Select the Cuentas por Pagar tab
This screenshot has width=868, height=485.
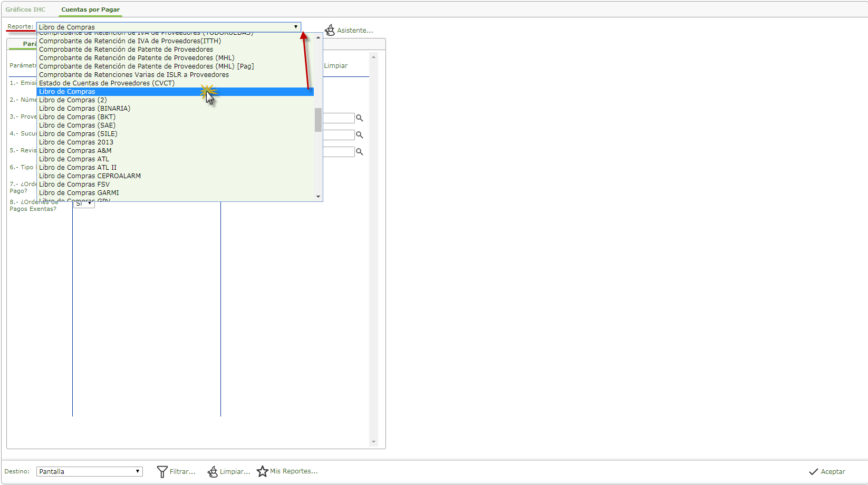(90, 9)
